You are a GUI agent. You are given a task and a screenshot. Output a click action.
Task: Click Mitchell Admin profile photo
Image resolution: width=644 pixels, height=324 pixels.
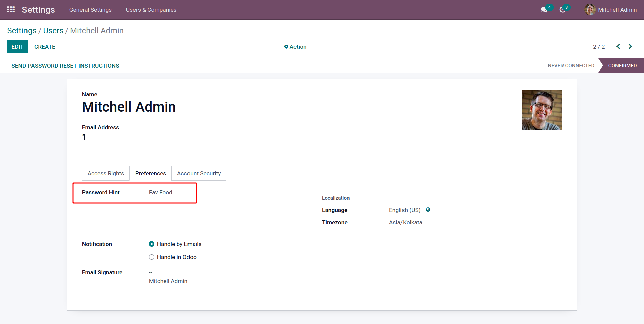pyautogui.click(x=542, y=110)
